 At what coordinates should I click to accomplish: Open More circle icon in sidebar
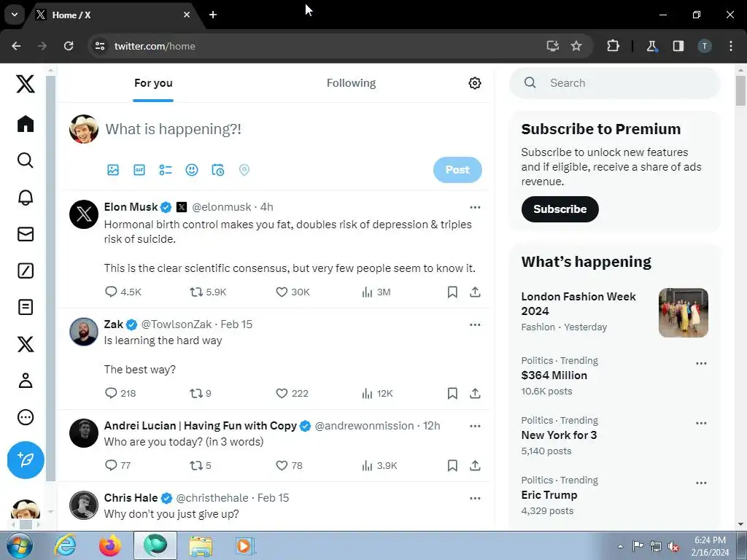click(26, 417)
